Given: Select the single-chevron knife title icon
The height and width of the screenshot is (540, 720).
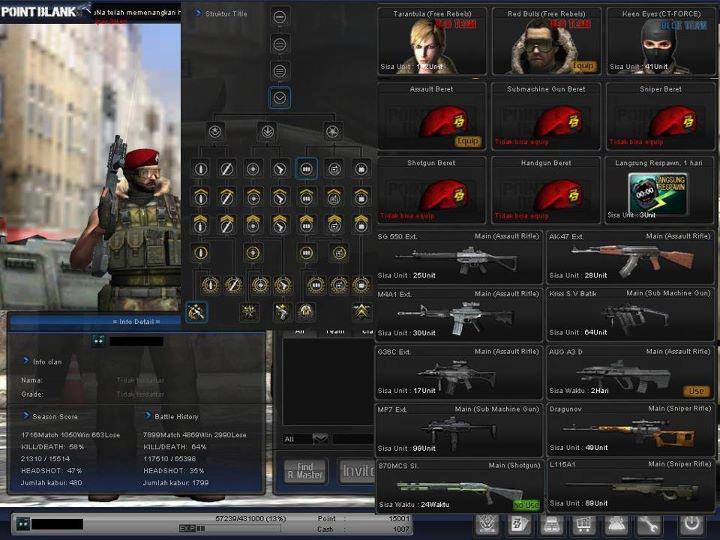Looking at the screenshot, I should (x=226, y=197).
